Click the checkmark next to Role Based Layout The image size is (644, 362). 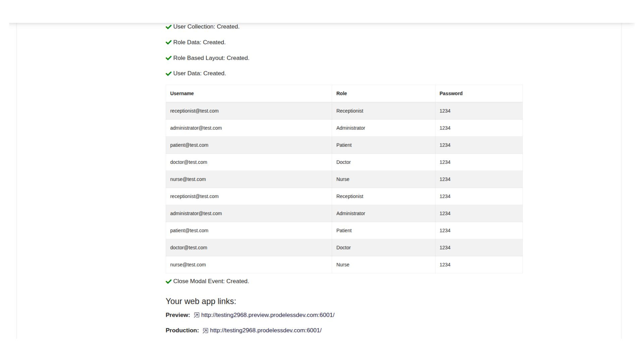tap(168, 58)
